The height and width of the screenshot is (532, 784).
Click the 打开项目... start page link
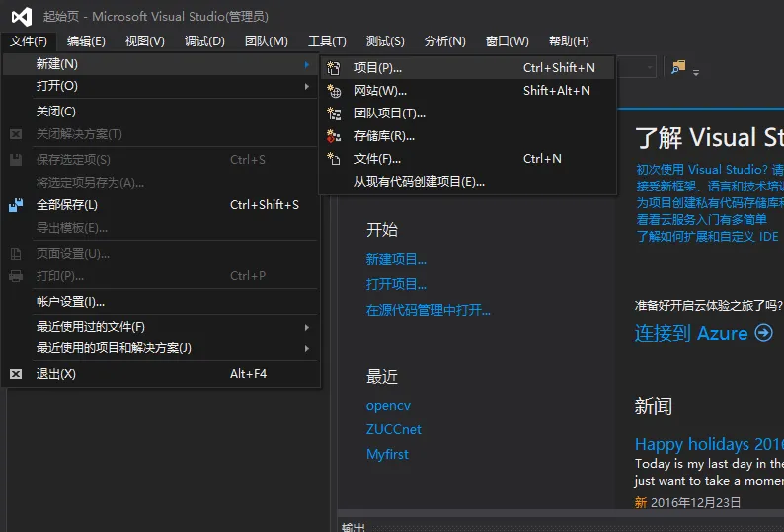coord(396,284)
